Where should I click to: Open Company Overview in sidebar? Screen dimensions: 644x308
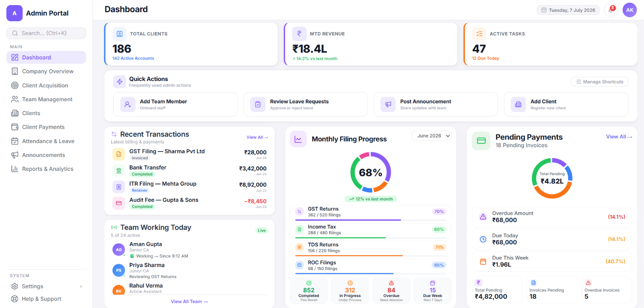pyautogui.click(x=46, y=71)
